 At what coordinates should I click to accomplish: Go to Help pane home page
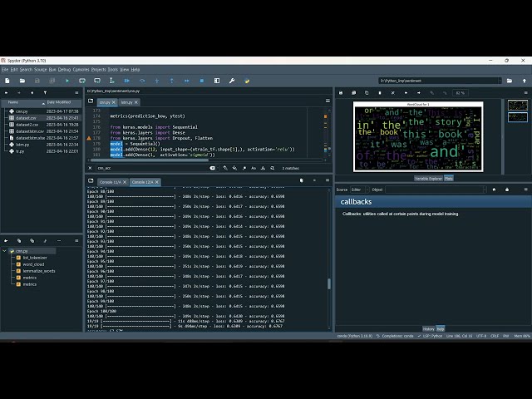coord(494,190)
